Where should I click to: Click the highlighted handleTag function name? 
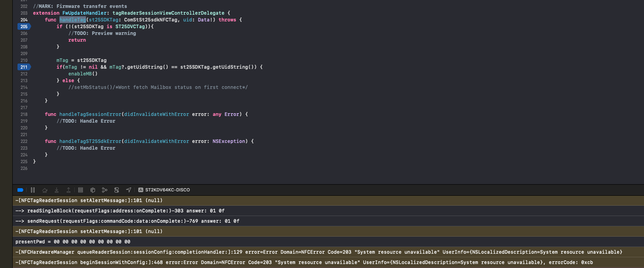[73, 20]
